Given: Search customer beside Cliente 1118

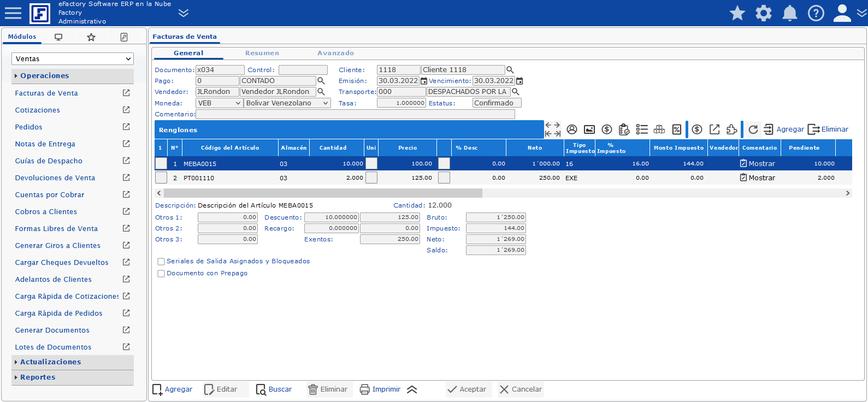Looking at the screenshot, I should (x=510, y=70).
